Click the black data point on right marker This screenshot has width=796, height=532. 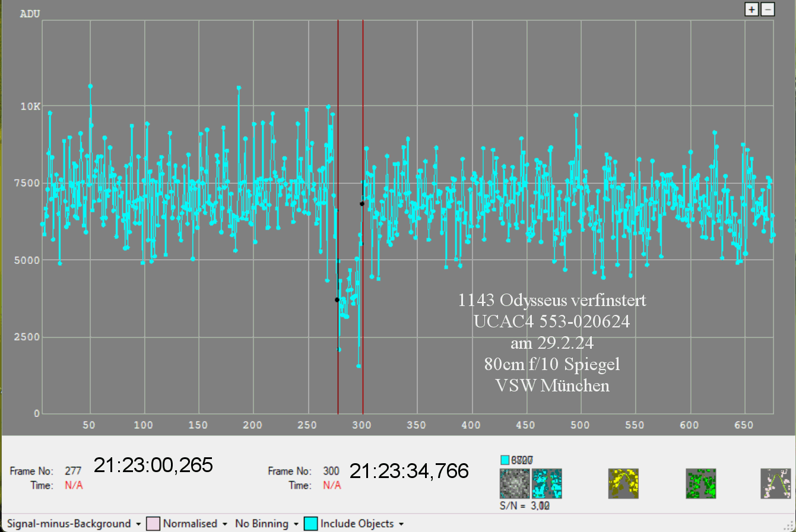(x=362, y=204)
